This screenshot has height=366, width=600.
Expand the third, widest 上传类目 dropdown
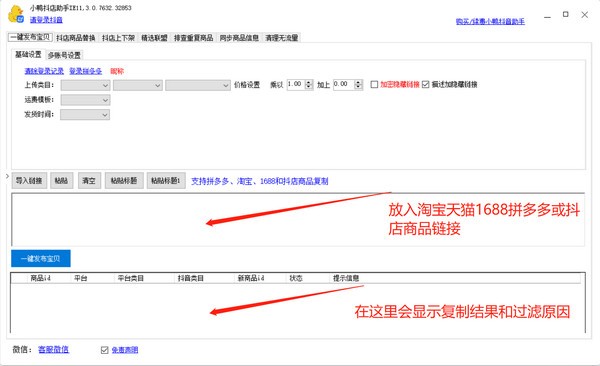click(x=198, y=85)
